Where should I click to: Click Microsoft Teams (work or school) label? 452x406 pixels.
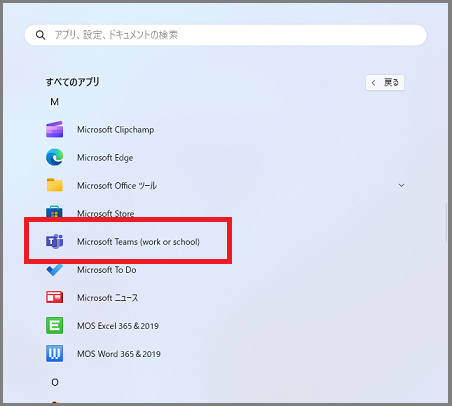(138, 242)
